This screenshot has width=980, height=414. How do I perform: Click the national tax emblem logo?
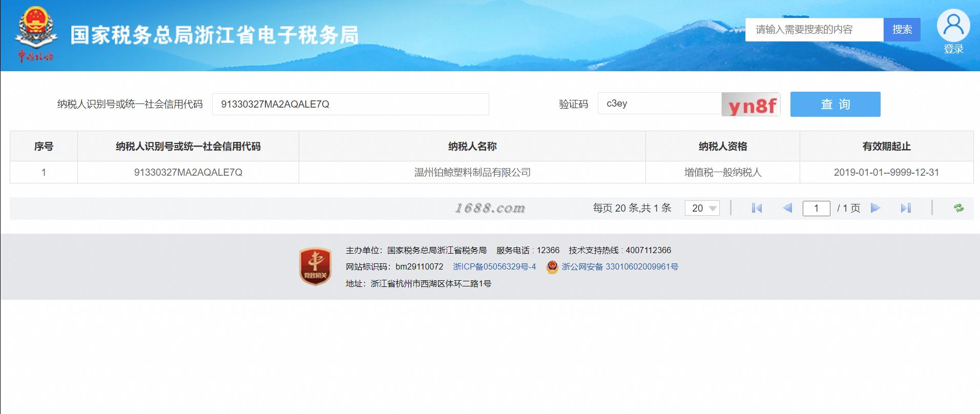click(x=36, y=35)
